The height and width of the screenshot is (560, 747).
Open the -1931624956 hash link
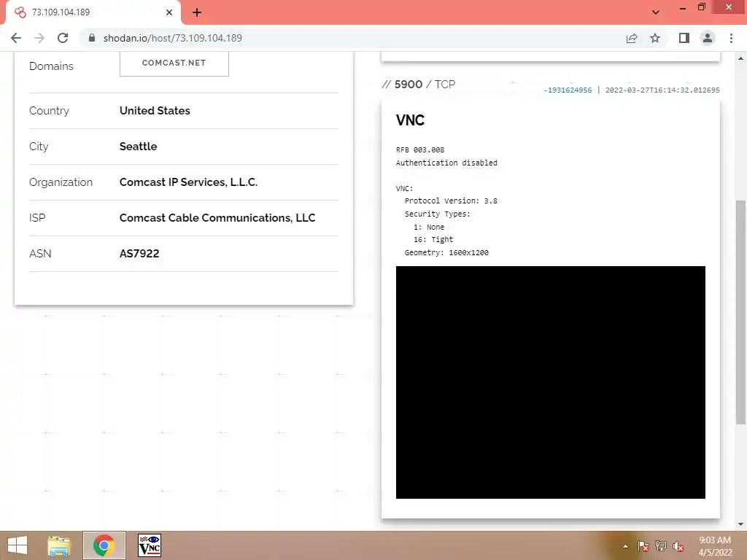pos(568,90)
